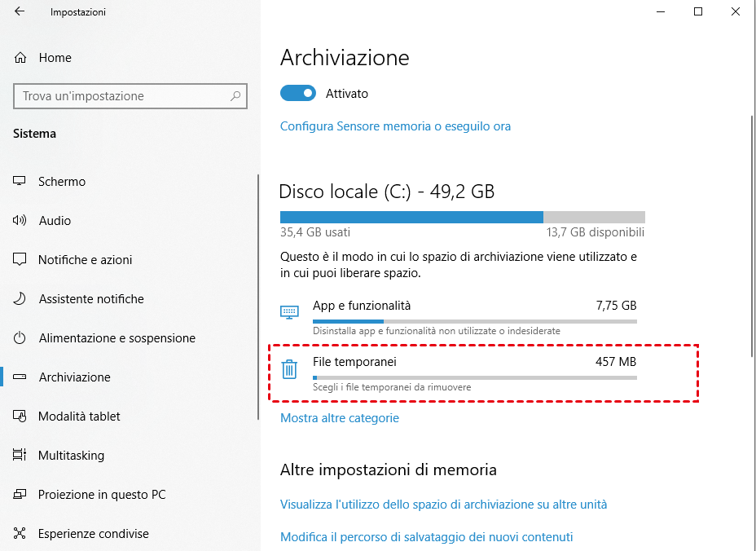The image size is (756, 551).
Task: Click the Trova un'impostazione search field
Action: 122,96
